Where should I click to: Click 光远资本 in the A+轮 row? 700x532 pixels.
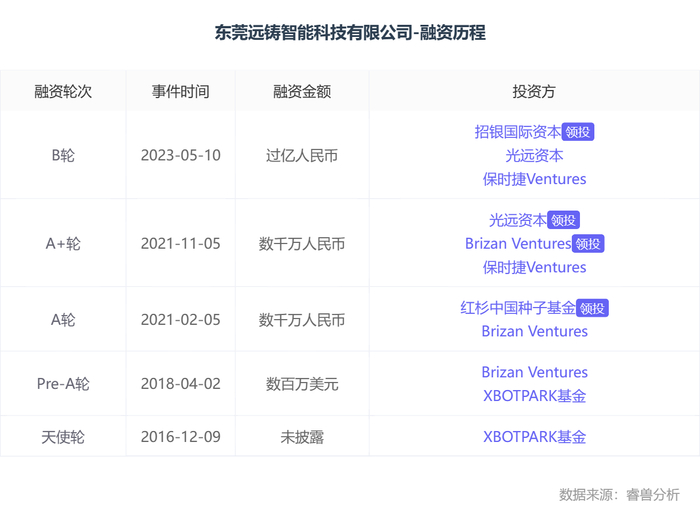[518, 220]
